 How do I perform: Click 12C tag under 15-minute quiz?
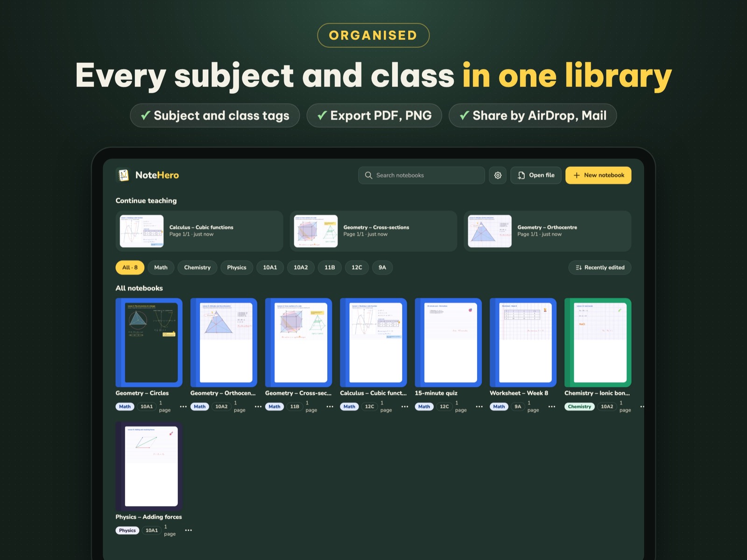[444, 407]
